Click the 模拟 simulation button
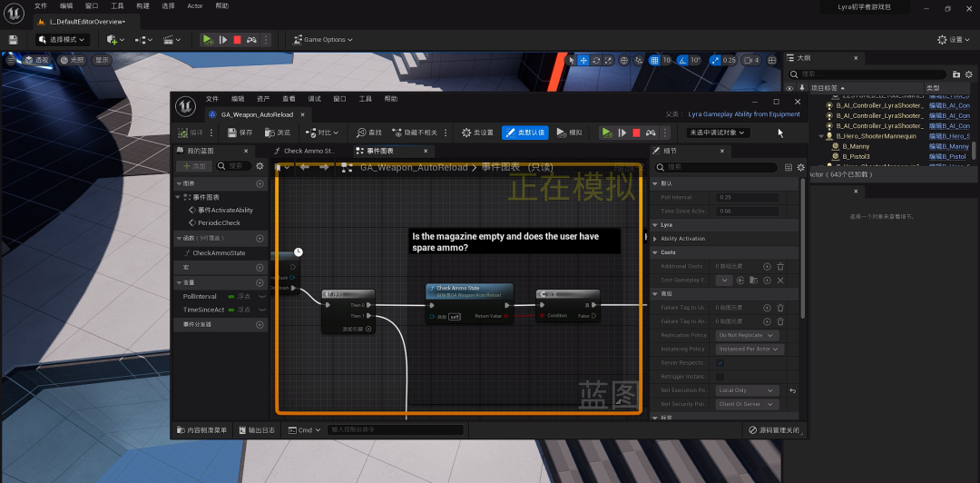Viewport: 980px width, 483px height. coord(569,133)
